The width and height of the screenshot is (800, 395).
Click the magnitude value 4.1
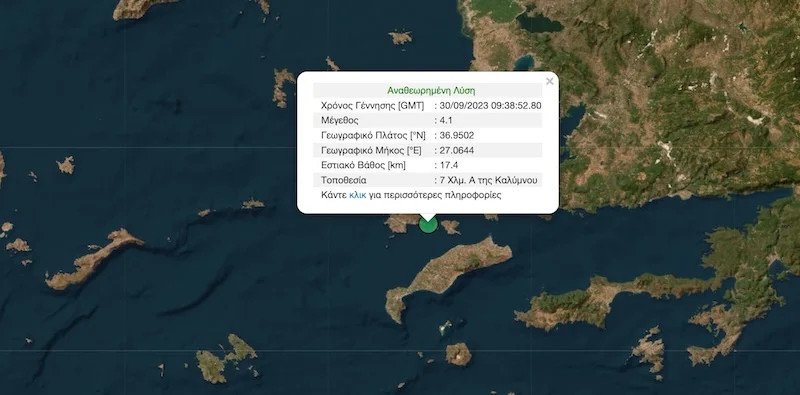[x=445, y=120]
